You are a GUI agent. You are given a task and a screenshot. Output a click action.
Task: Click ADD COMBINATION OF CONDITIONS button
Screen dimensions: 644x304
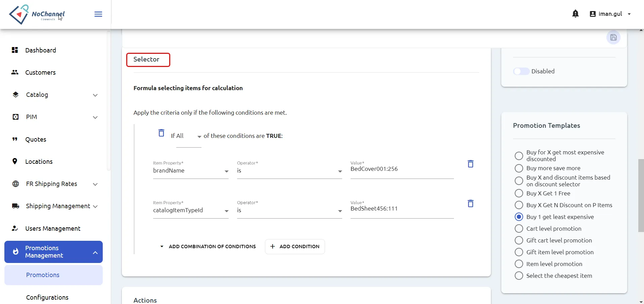208,246
